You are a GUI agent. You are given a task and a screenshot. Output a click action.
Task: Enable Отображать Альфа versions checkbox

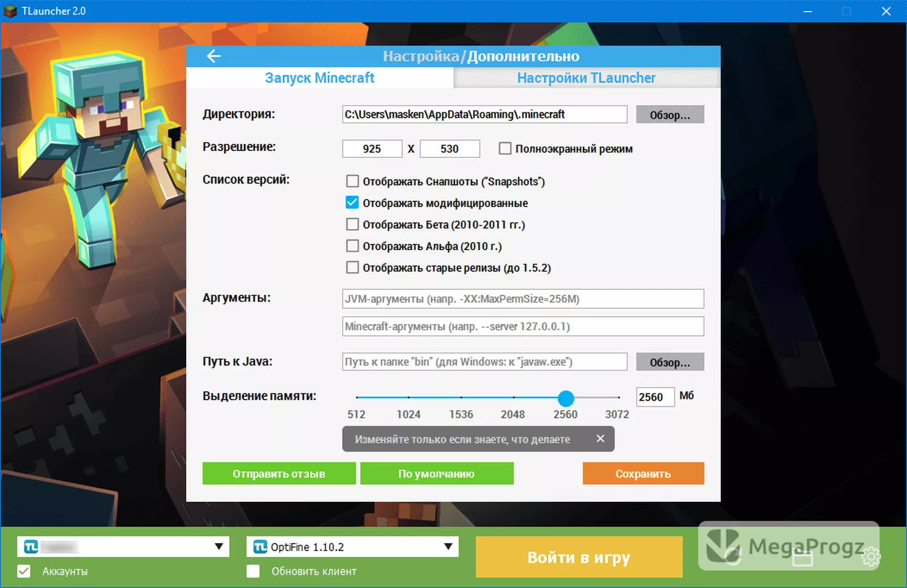(352, 246)
